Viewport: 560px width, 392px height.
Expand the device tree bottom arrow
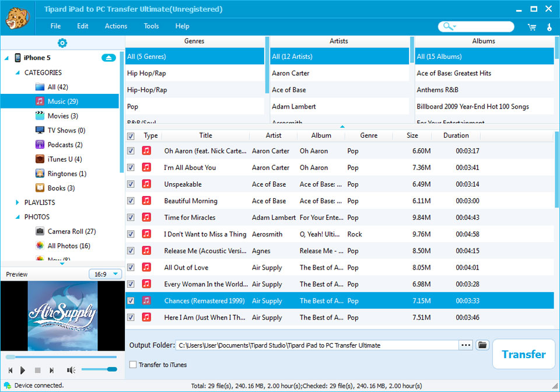click(62, 264)
